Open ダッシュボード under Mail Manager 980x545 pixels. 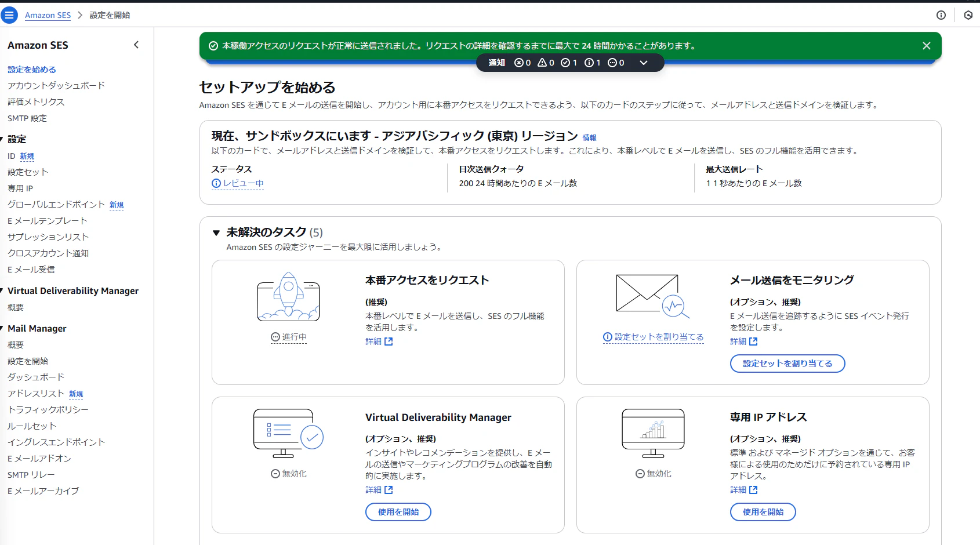click(x=36, y=377)
